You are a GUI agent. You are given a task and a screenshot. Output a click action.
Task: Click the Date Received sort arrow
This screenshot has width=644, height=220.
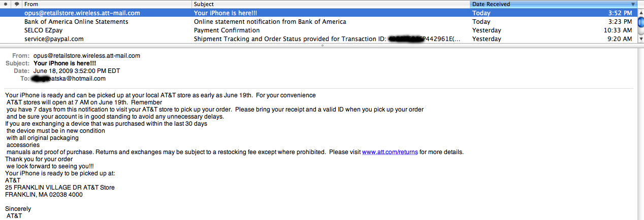pos(633,4)
